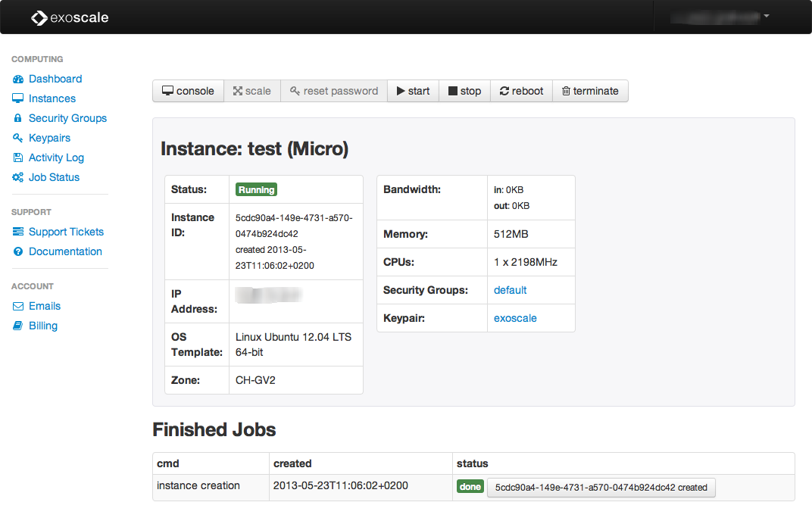
Task: Click the start button
Action: point(413,91)
